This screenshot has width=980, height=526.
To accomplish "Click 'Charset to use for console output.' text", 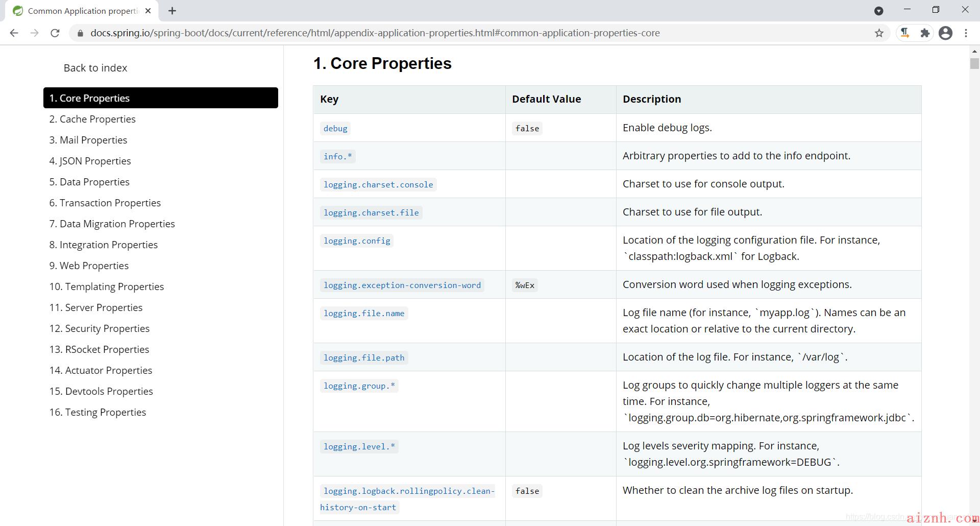I will [x=703, y=184].
